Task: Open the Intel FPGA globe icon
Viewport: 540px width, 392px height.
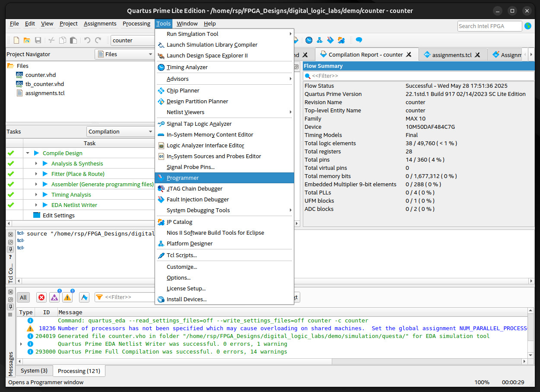Action: pos(527,26)
